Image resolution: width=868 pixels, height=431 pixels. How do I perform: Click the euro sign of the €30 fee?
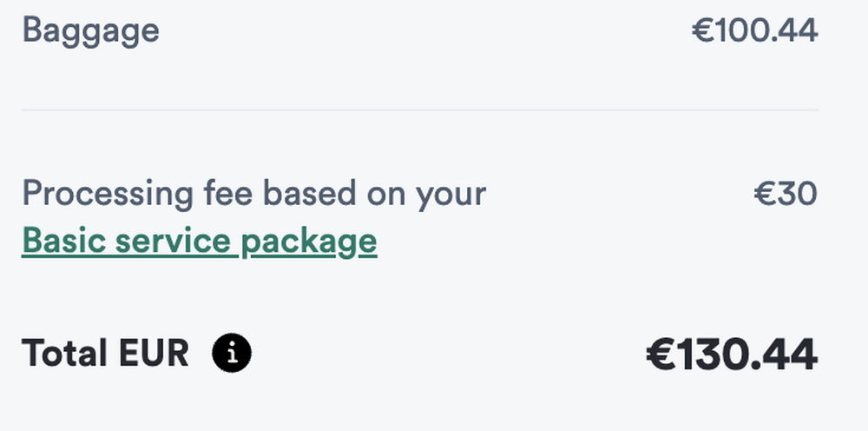(764, 194)
